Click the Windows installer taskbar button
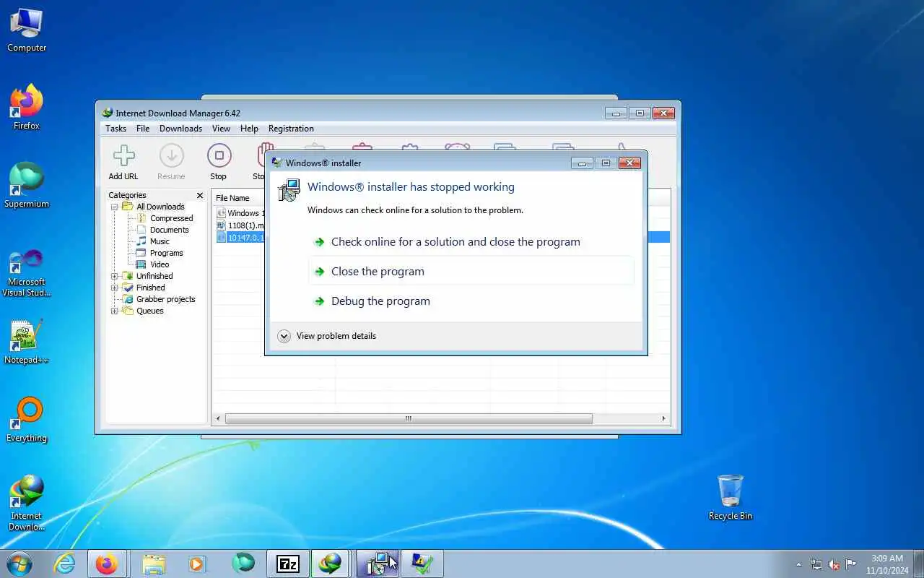Screen dimensions: 924x578 (x=378, y=564)
